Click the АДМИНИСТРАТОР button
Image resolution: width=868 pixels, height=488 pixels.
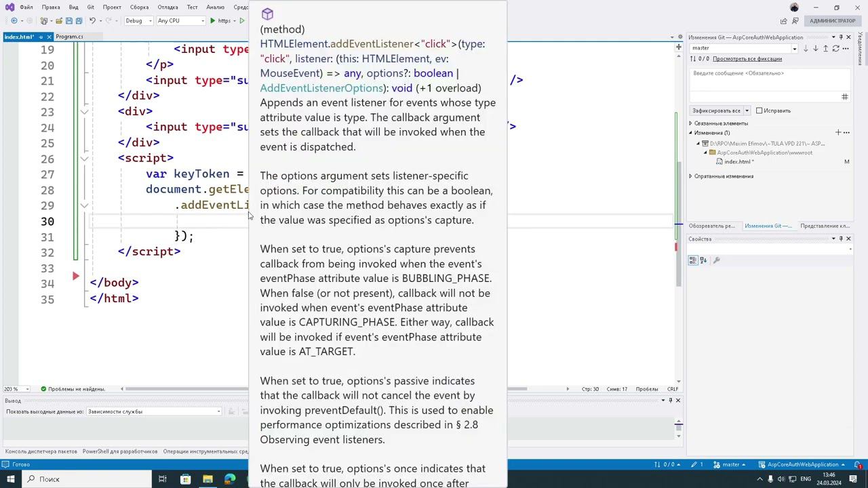832,21
